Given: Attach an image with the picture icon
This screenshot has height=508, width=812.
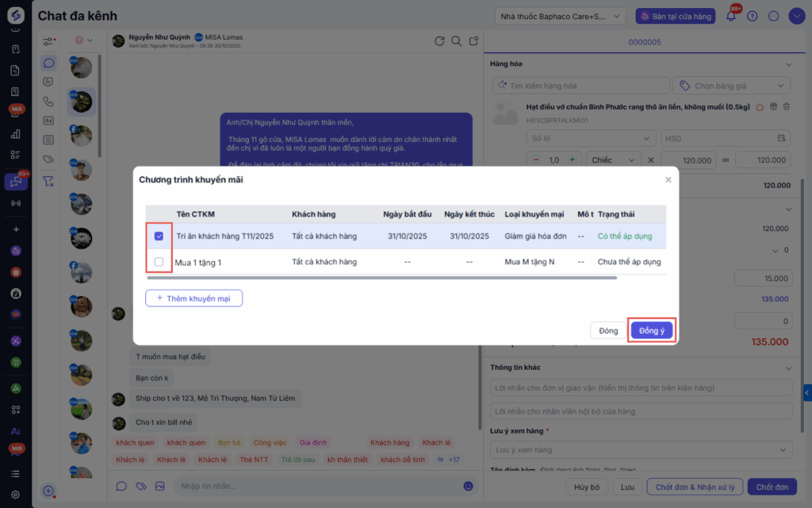Looking at the screenshot, I should [x=159, y=486].
